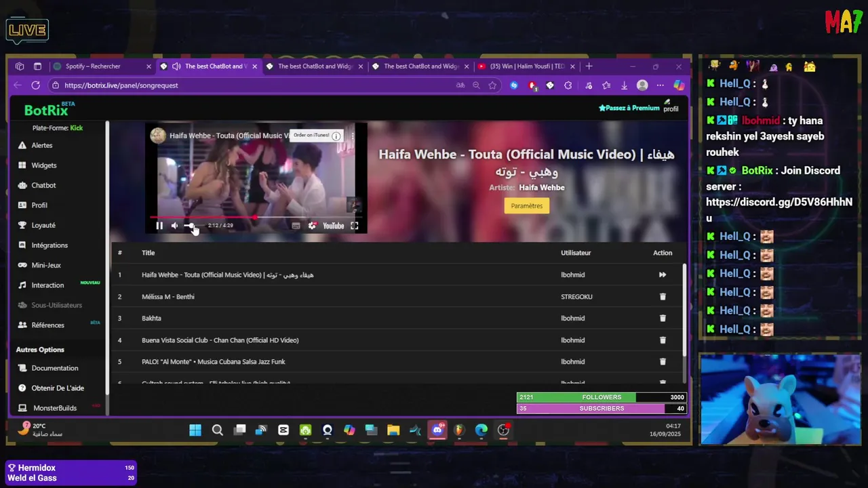Skip the Haifa Wehbe Touta track
Image resolution: width=868 pixels, height=488 pixels.
pyautogui.click(x=663, y=274)
